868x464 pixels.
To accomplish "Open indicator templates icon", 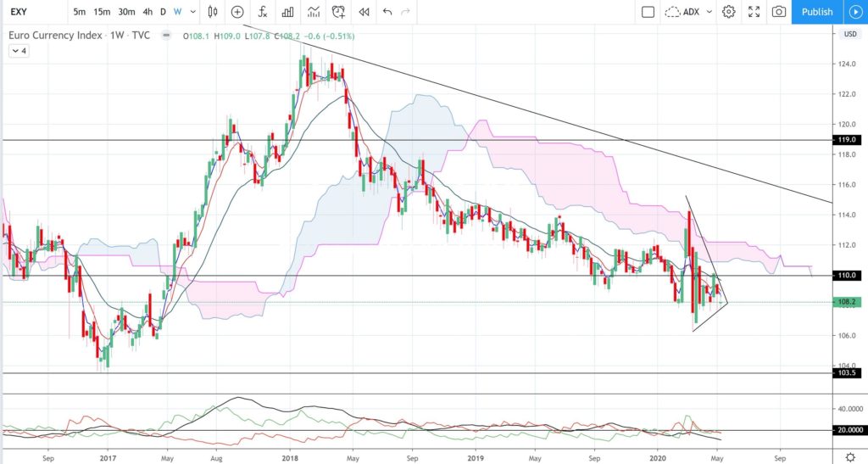I will [314, 12].
